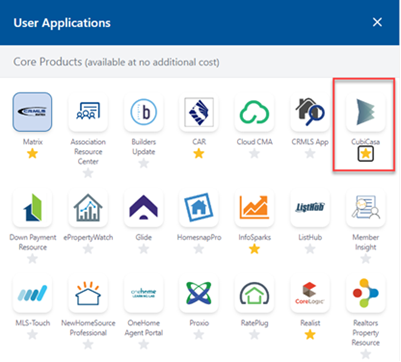
Task: Favorite Glide with its star
Action: pos(144,249)
